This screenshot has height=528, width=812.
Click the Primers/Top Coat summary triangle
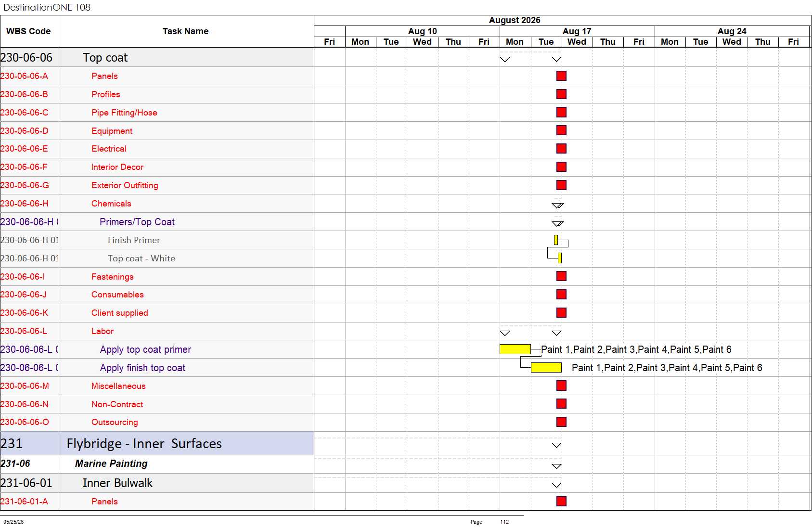pos(557,224)
